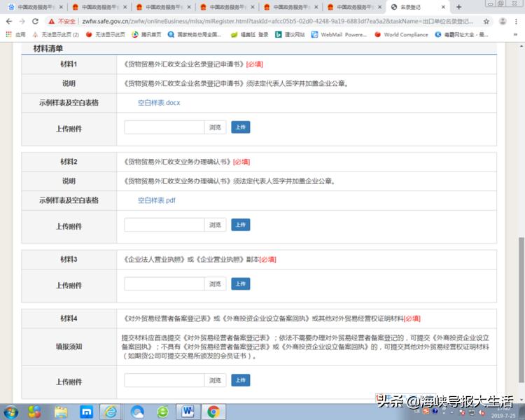Viewport: 525px width, 420px height.
Task: Click the 填报须知 row label
Action: click(x=69, y=346)
